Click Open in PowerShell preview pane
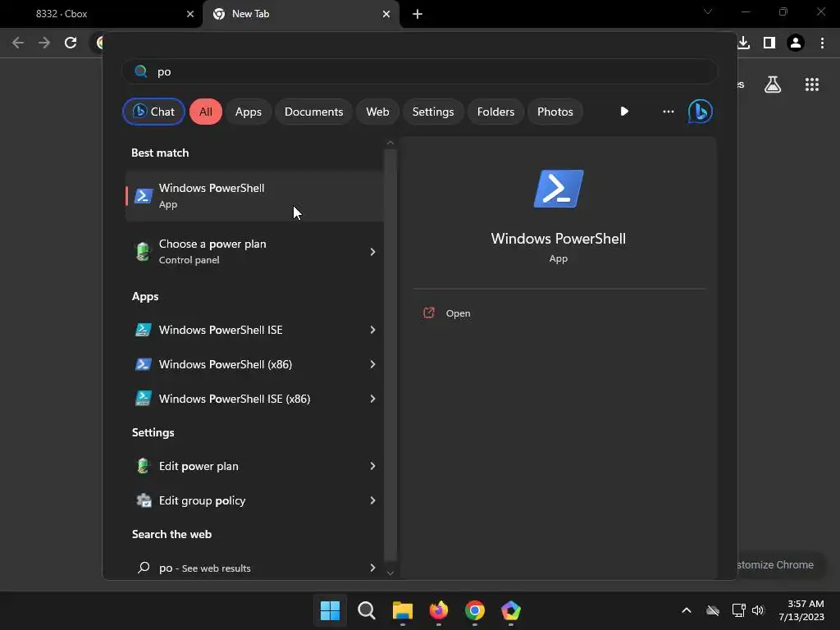This screenshot has height=630, width=840. (458, 313)
